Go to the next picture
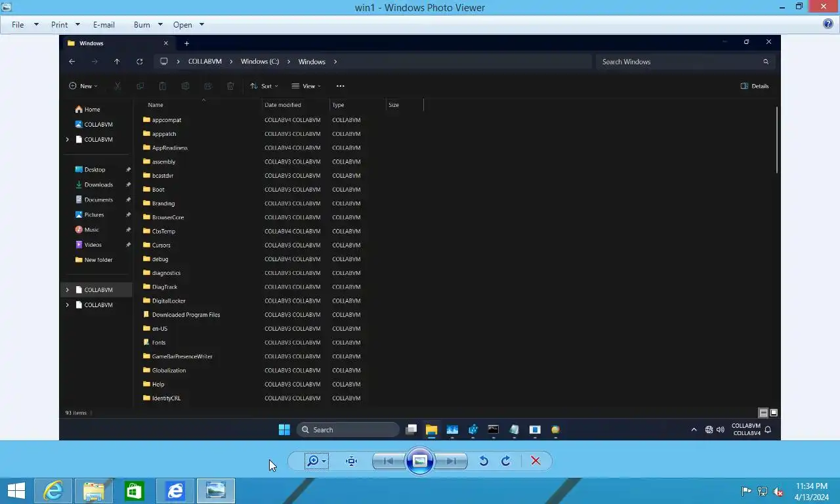Screen dimensions: 840x504 tap(451, 461)
